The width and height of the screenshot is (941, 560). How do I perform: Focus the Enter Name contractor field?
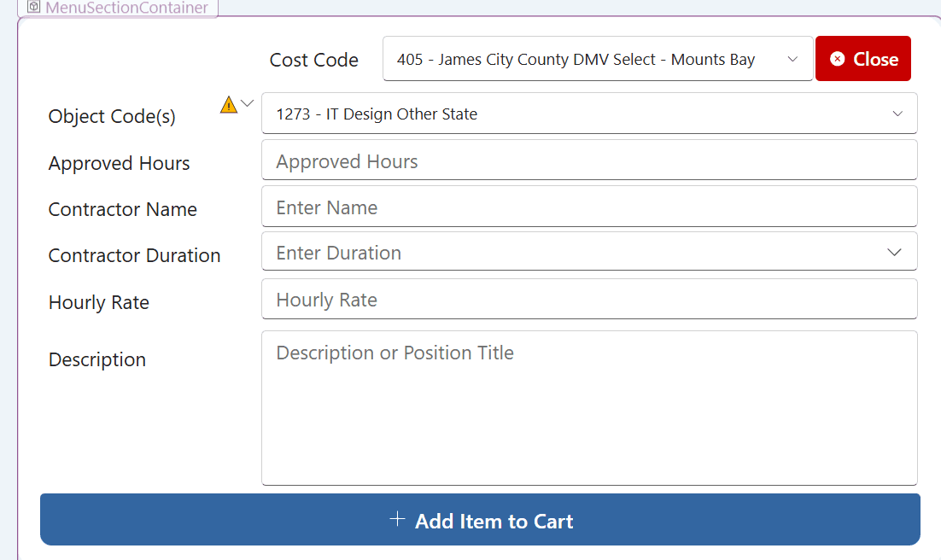click(x=589, y=207)
